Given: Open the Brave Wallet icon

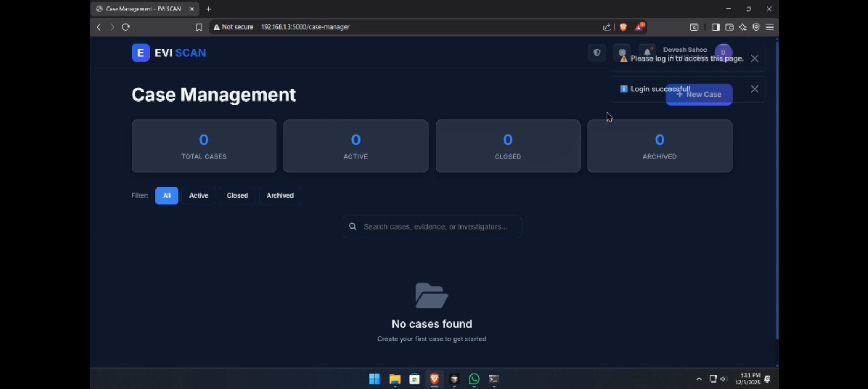Looking at the screenshot, I should tap(729, 27).
